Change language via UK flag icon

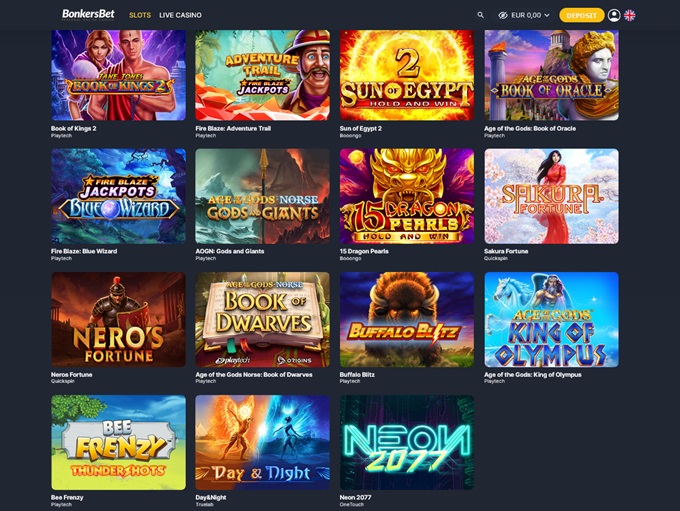(x=630, y=15)
